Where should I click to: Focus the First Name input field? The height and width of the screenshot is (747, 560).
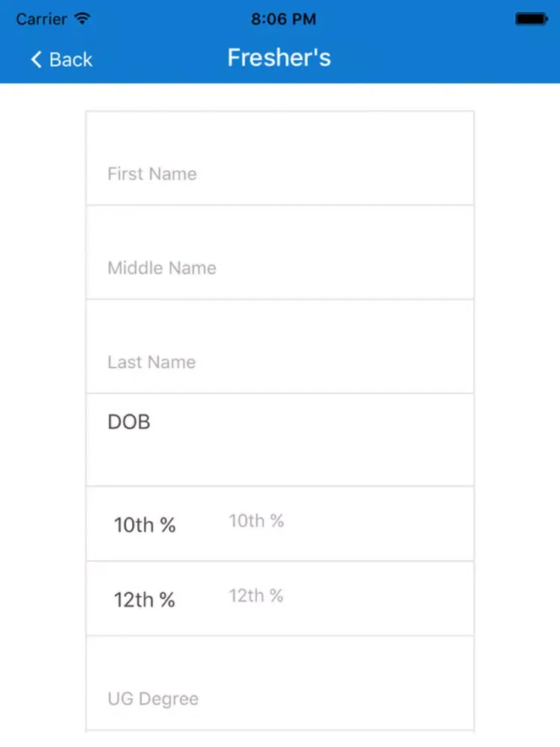click(x=280, y=158)
